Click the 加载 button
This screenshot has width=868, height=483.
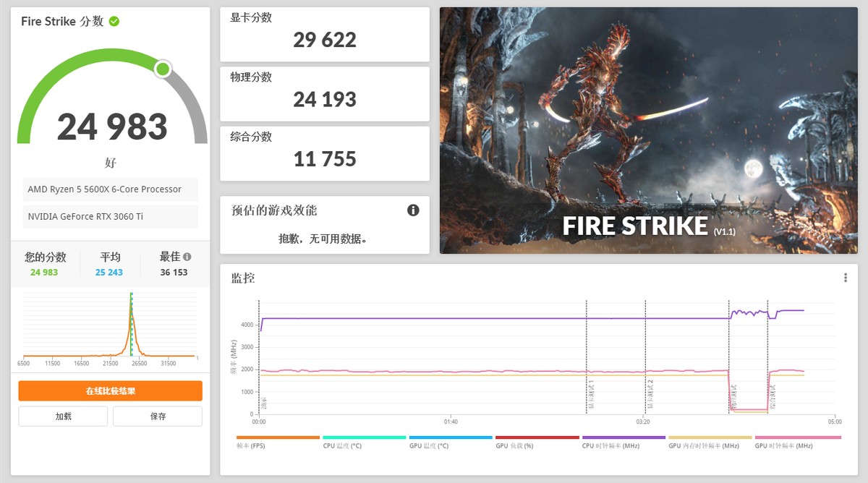62,416
